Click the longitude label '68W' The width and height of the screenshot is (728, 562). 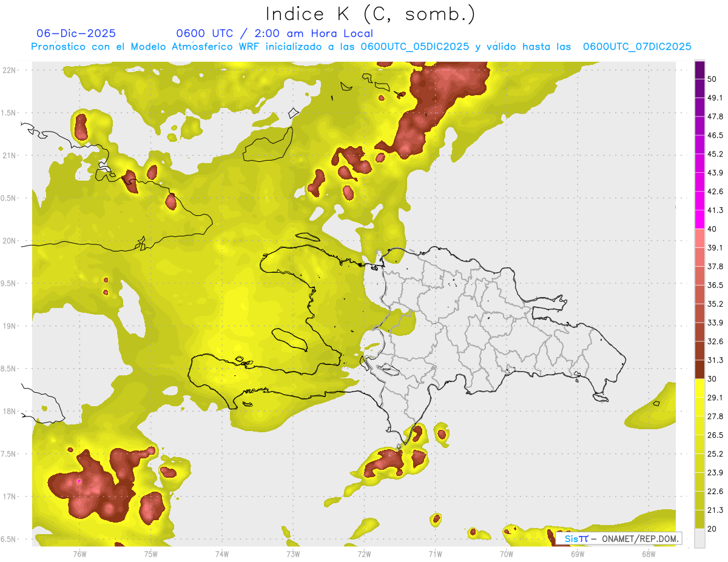(x=649, y=554)
